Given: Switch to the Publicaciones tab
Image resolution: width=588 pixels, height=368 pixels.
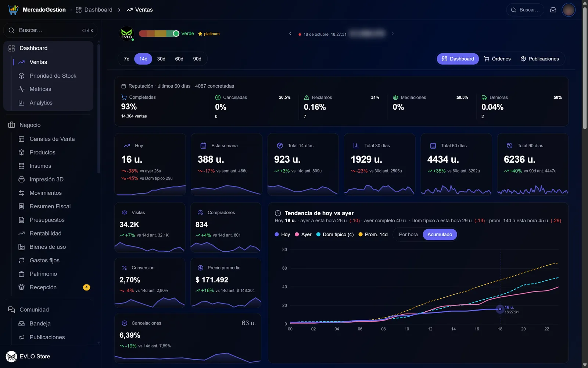Looking at the screenshot, I should click(x=539, y=59).
